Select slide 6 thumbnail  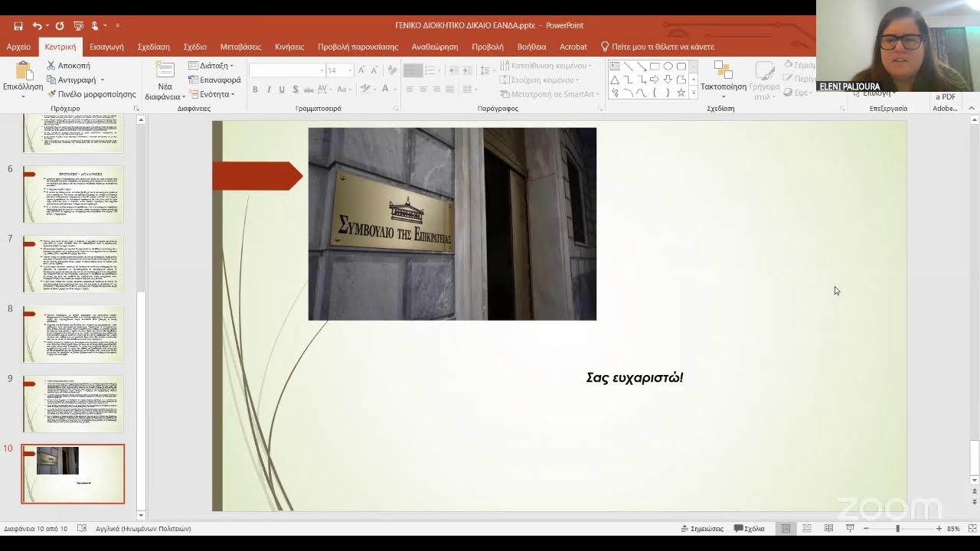coord(73,194)
